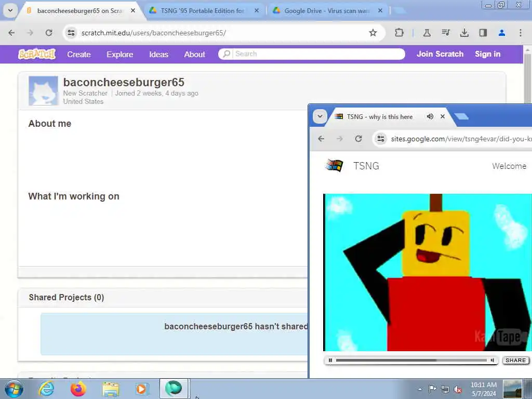Image resolution: width=532 pixels, height=399 pixels.
Task: Open a new tab in the TSNG window
Action: [461, 117]
